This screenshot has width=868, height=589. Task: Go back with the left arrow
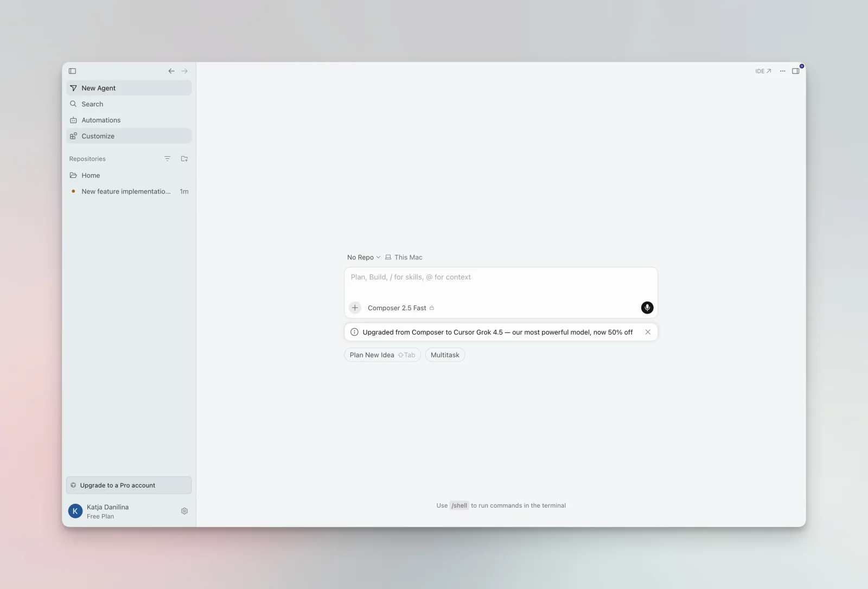171,71
